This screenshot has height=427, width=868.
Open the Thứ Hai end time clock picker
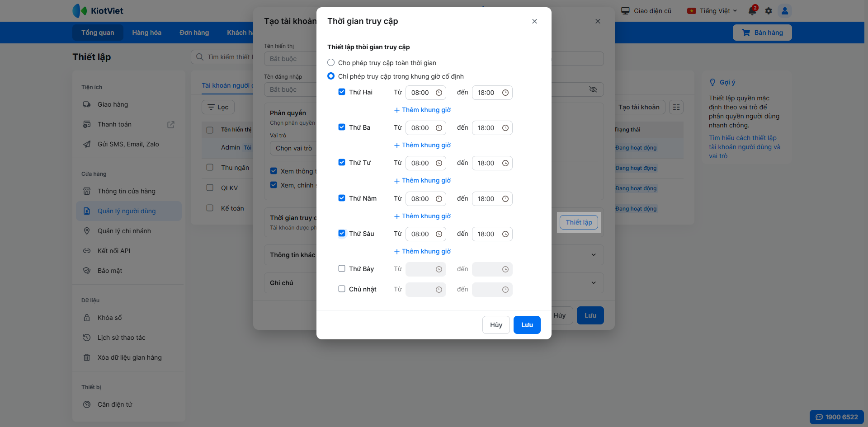(x=505, y=93)
